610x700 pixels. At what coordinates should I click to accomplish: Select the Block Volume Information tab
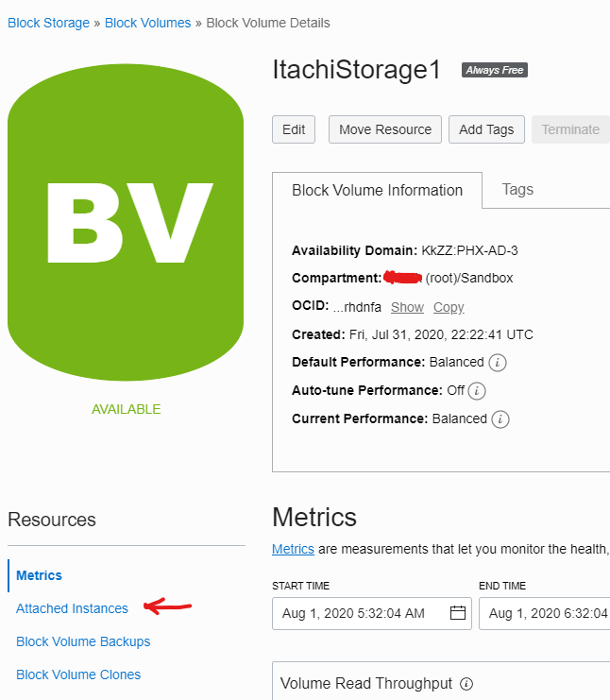coord(377,190)
